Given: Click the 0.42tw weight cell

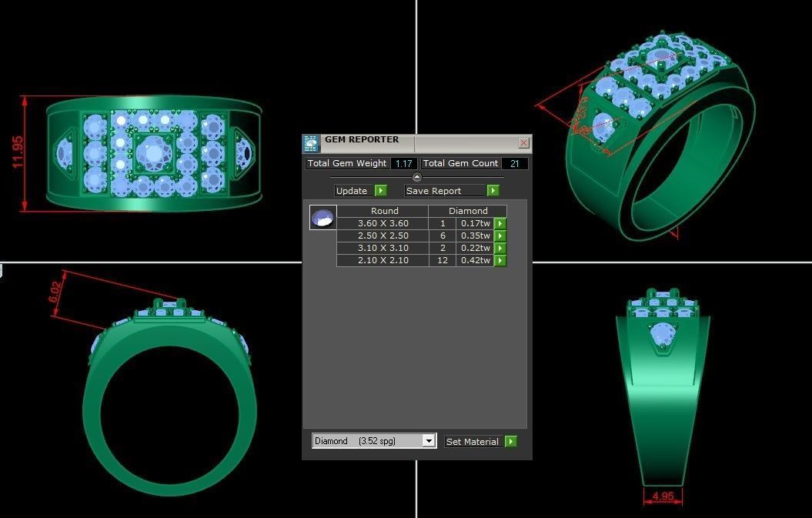Looking at the screenshot, I should point(475,261).
